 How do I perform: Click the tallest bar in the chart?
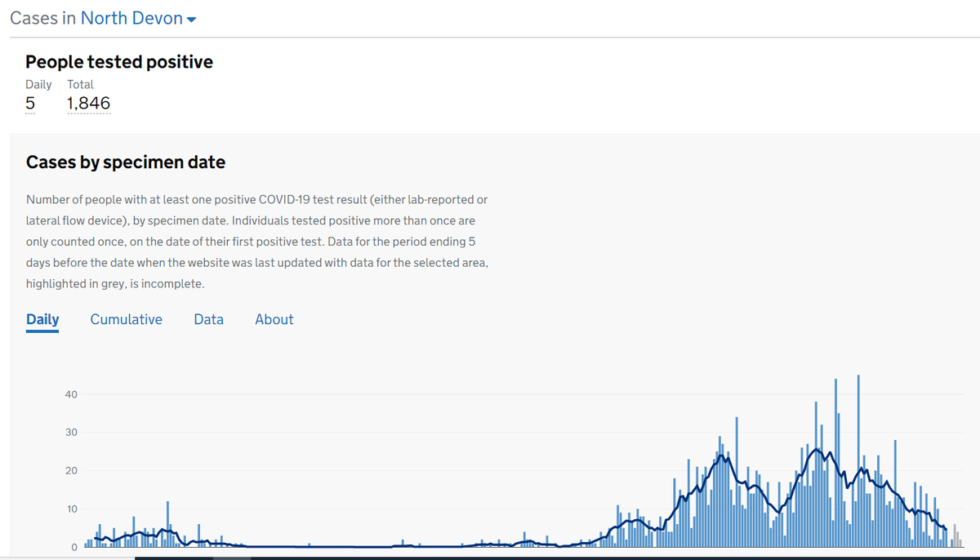pyautogui.click(x=858, y=460)
